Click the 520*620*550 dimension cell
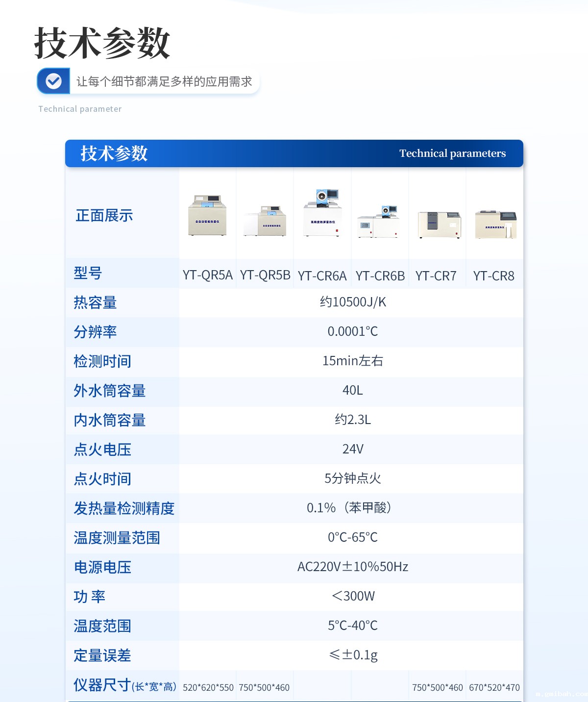Viewport: 588px width, 702px height. click(208, 687)
